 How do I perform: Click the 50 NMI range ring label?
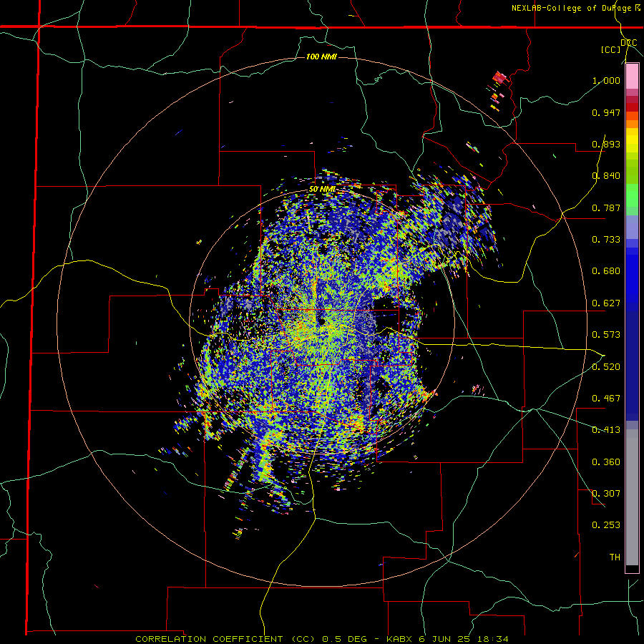pyautogui.click(x=323, y=190)
